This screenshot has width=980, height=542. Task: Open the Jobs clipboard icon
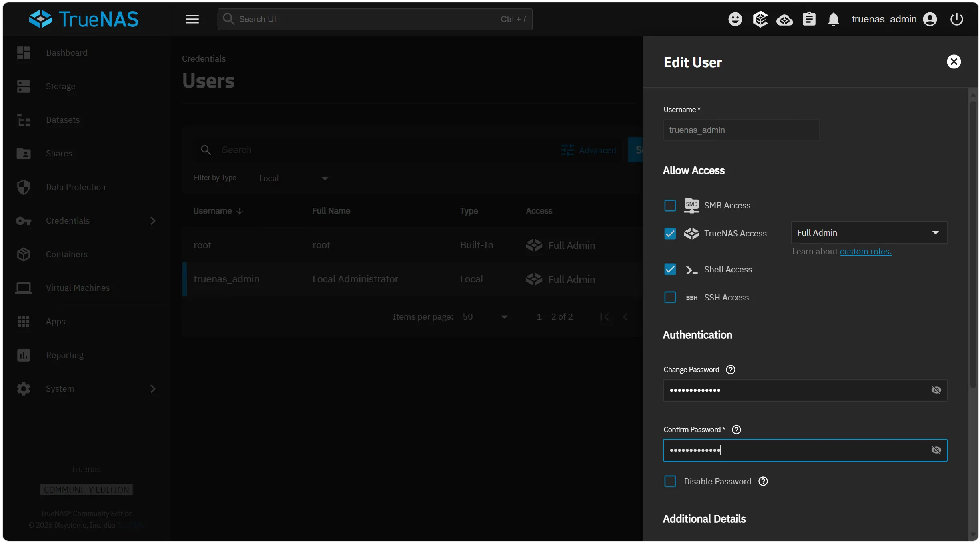coord(809,19)
